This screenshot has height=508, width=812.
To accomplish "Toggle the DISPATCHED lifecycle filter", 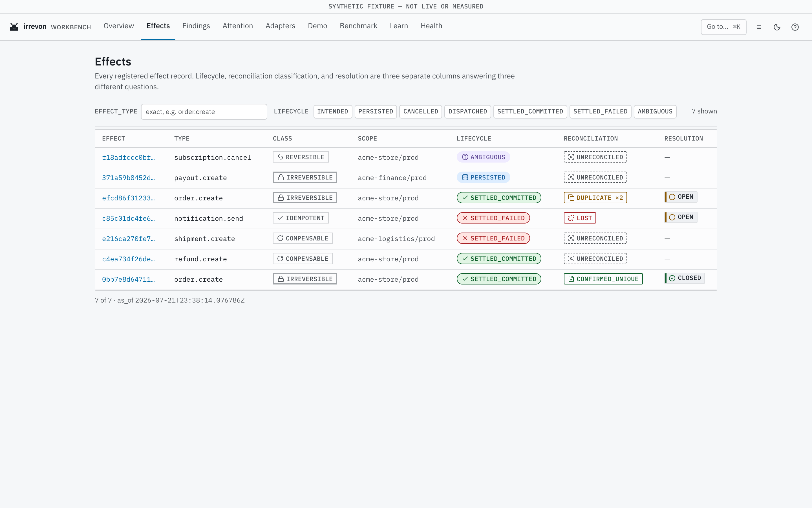I will 467,111.
